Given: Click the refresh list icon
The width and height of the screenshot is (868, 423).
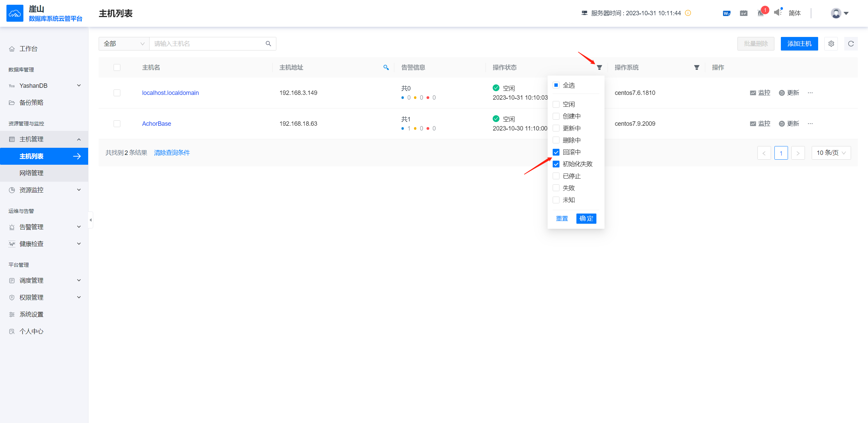Looking at the screenshot, I should point(851,44).
